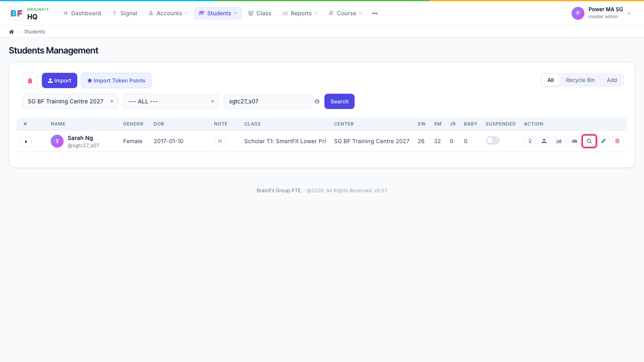Go to home via breadcrumb house icon
The image size is (644, 362).
tap(12, 32)
